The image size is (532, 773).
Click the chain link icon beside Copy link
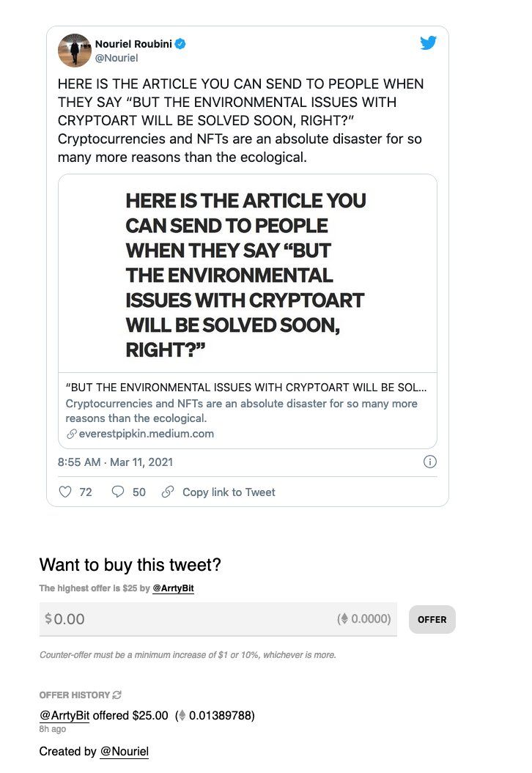tap(168, 492)
